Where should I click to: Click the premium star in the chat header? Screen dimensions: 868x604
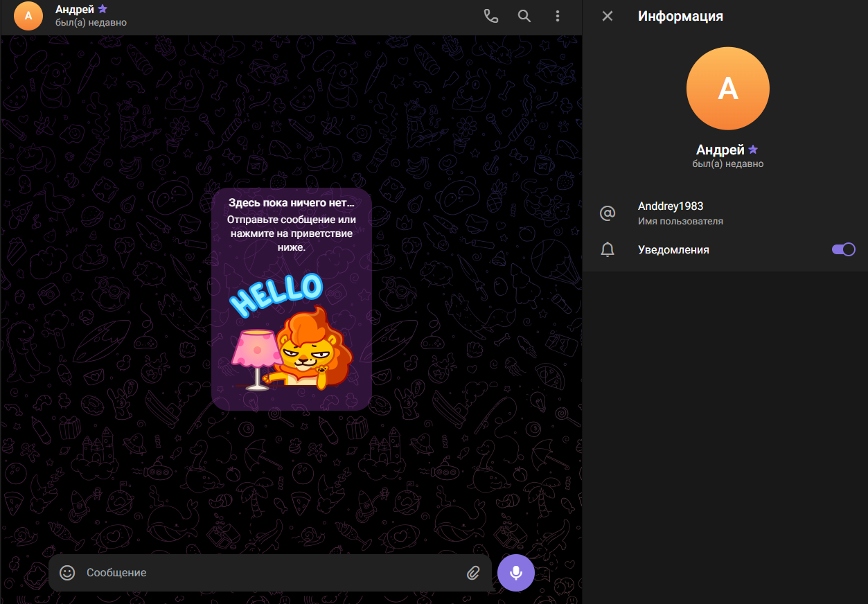coord(103,9)
